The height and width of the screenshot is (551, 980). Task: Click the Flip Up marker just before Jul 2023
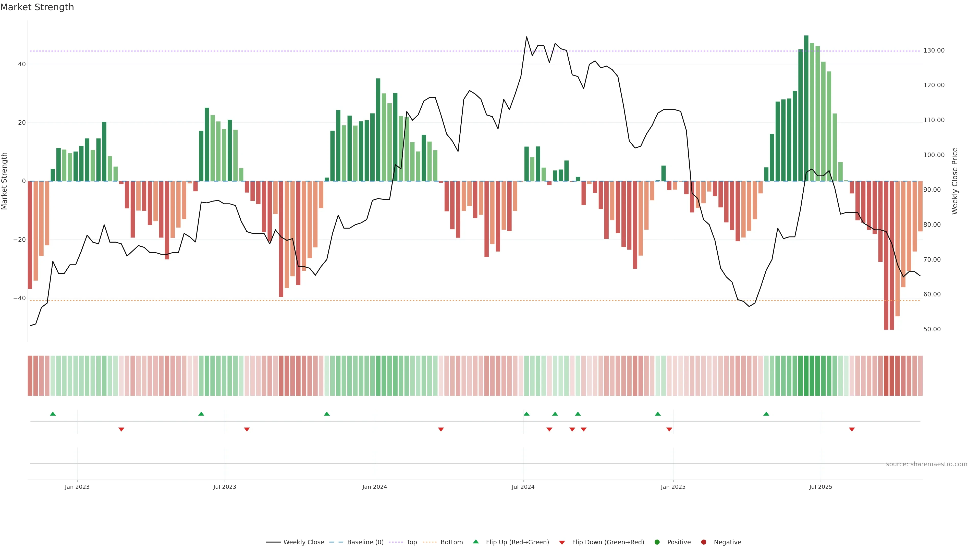(x=201, y=414)
